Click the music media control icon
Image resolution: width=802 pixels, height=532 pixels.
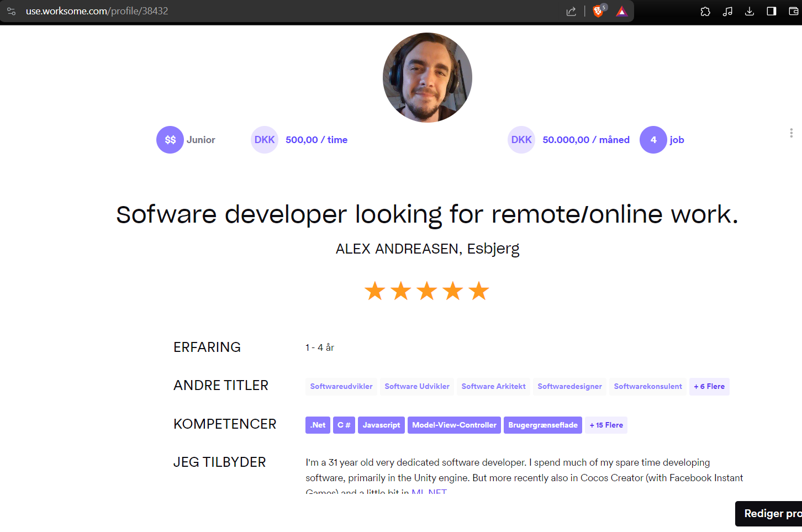(x=727, y=10)
